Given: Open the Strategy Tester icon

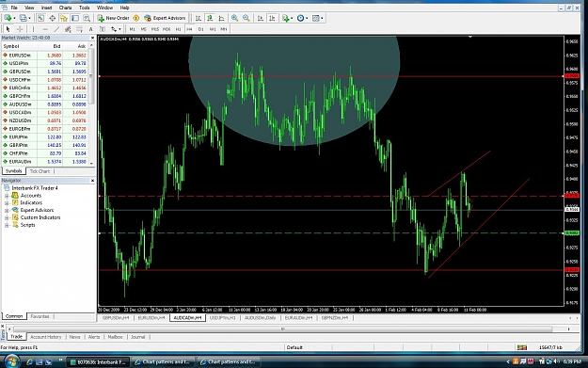Looking at the screenshot, I should (x=87, y=18).
